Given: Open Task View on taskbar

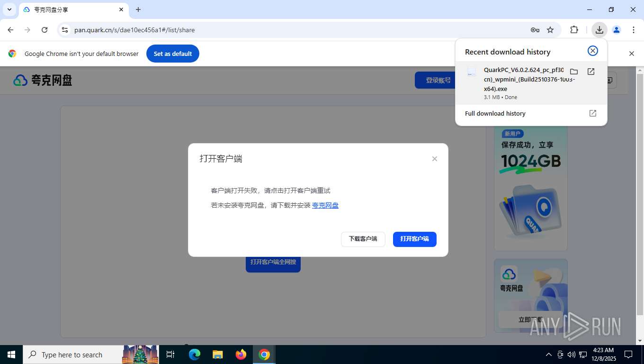Looking at the screenshot, I should (170, 355).
